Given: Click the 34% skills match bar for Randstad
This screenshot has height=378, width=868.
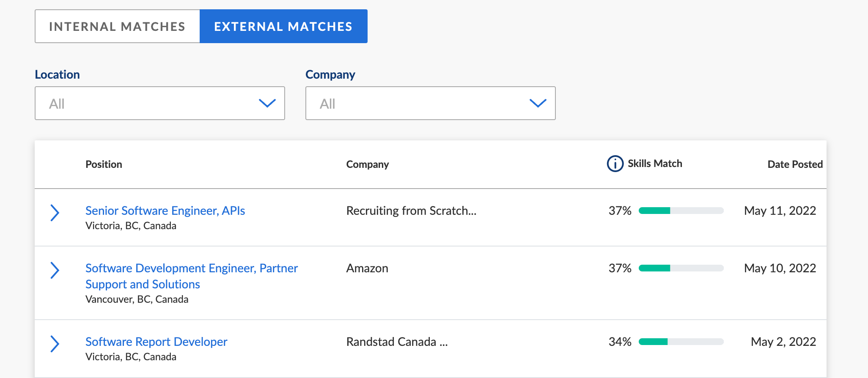Looking at the screenshot, I should (681, 342).
